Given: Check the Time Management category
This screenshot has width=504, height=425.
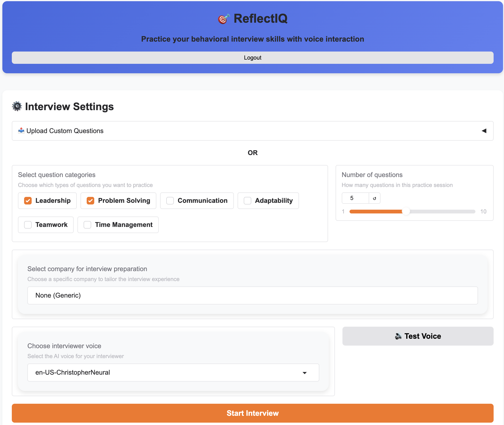Looking at the screenshot, I should tap(87, 225).
